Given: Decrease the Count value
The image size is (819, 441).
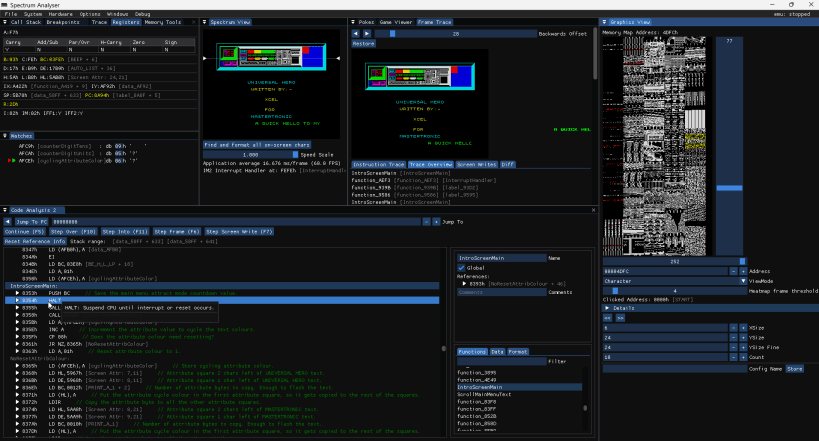Looking at the screenshot, I should coord(733,357).
